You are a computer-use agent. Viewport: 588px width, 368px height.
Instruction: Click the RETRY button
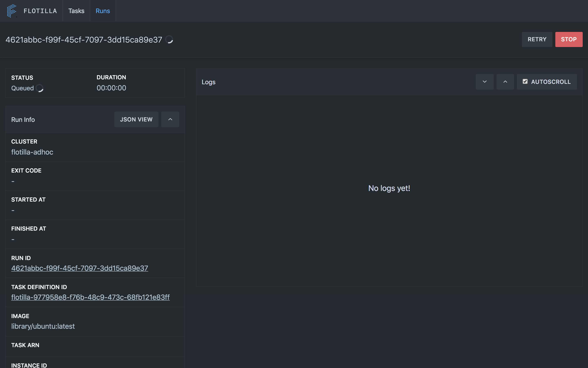(x=537, y=39)
